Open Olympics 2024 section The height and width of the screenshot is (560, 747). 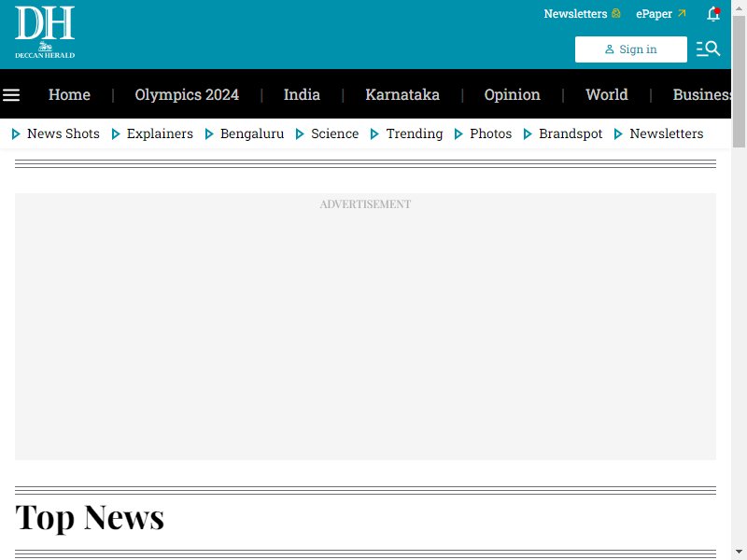point(187,95)
